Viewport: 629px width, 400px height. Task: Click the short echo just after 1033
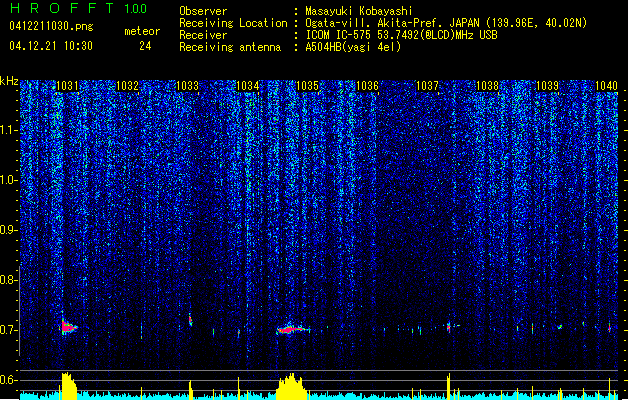pyautogui.click(x=191, y=320)
